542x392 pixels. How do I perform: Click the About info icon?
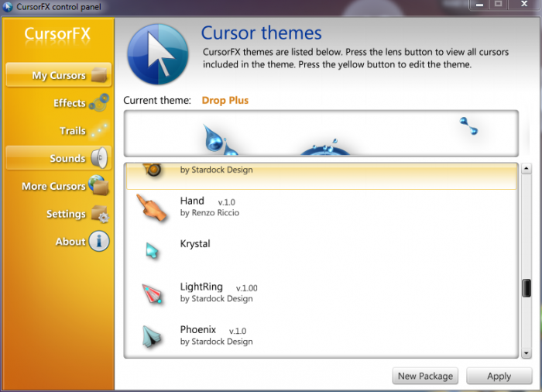pos(99,241)
